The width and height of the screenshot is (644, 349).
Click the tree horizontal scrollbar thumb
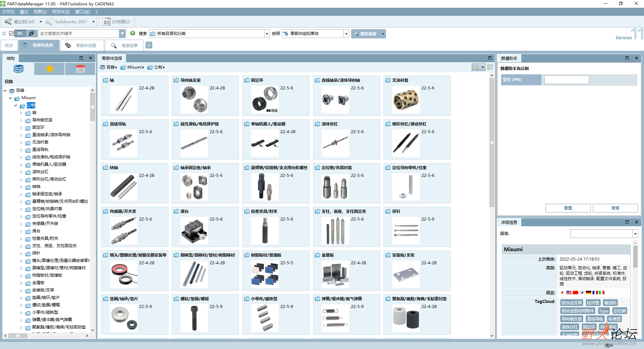click(x=18, y=336)
